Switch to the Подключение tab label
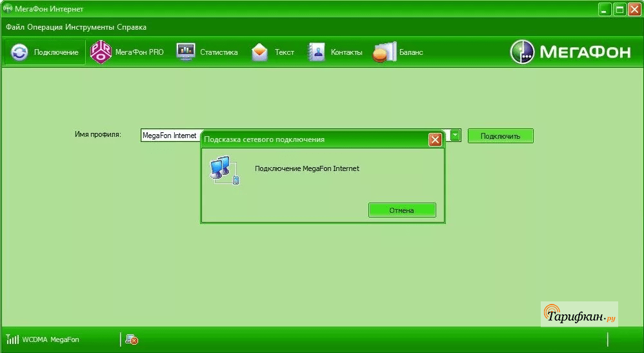Viewport: 644px width, 353px height. (x=56, y=52)
